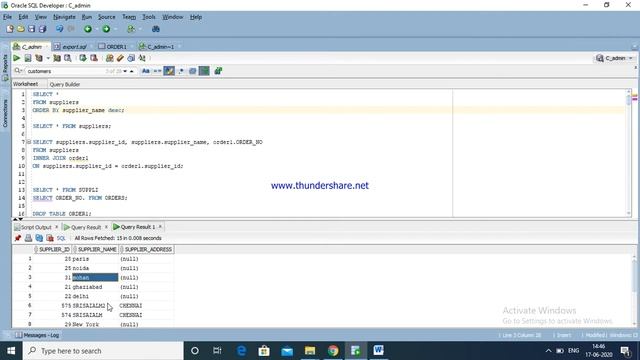Open the Source menu

(107, 17)
